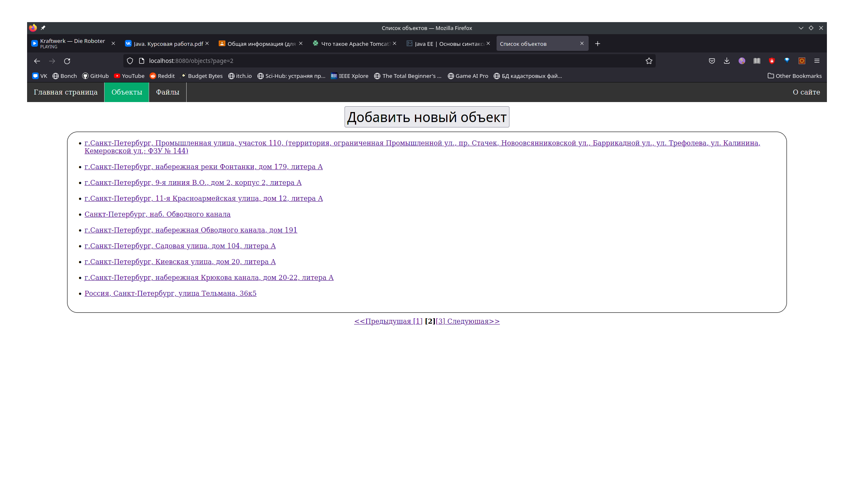Expand window options chevron in title bar
The height and width of the screenshot is (504, 854).
tap(801, 28)
